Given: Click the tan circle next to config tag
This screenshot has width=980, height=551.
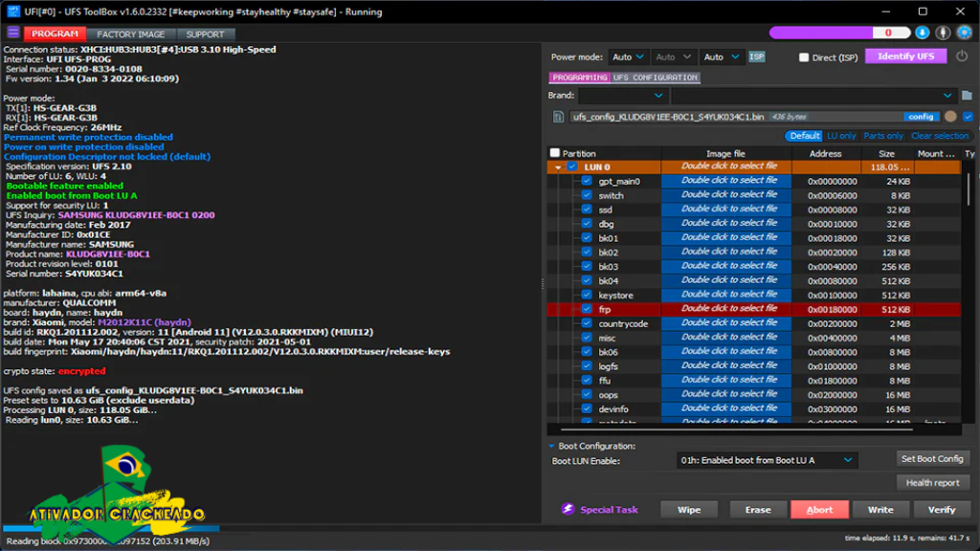Looking at the screenshot, I should 950,116.
